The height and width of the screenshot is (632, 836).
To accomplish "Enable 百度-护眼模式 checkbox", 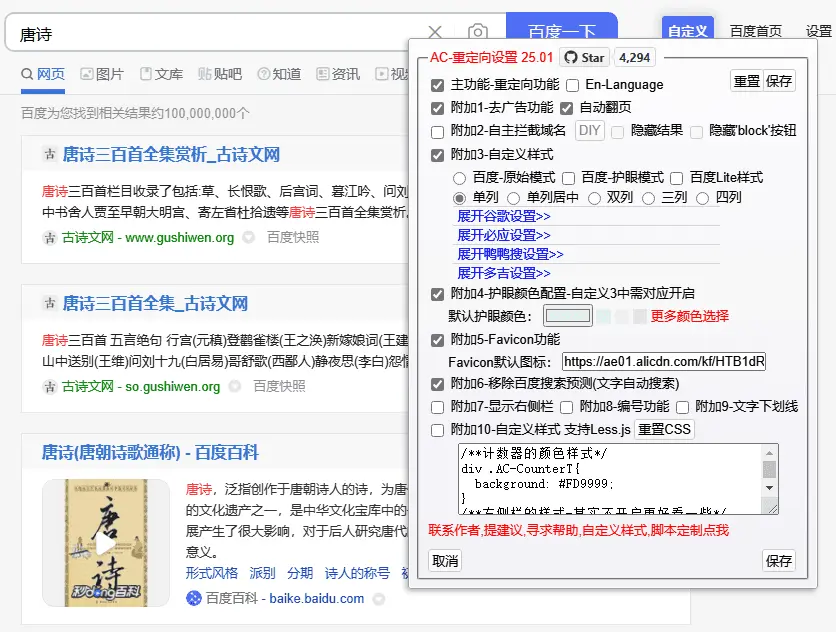I will (x=568, y=178).
